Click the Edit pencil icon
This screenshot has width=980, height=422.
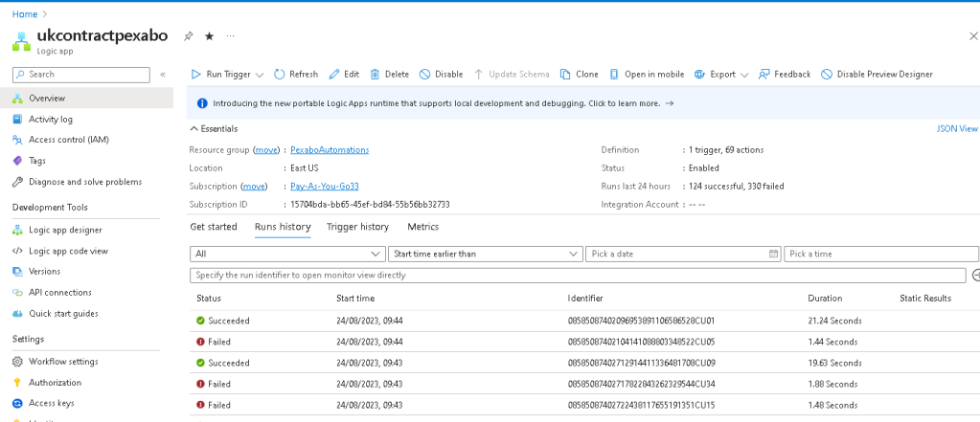[x=334, y=75]
